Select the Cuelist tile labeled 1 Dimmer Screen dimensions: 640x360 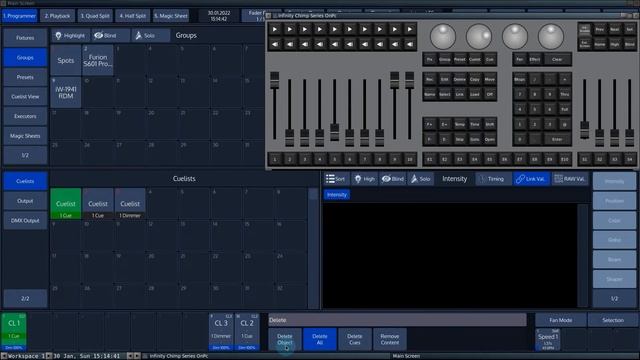click(x=130, y=203)
